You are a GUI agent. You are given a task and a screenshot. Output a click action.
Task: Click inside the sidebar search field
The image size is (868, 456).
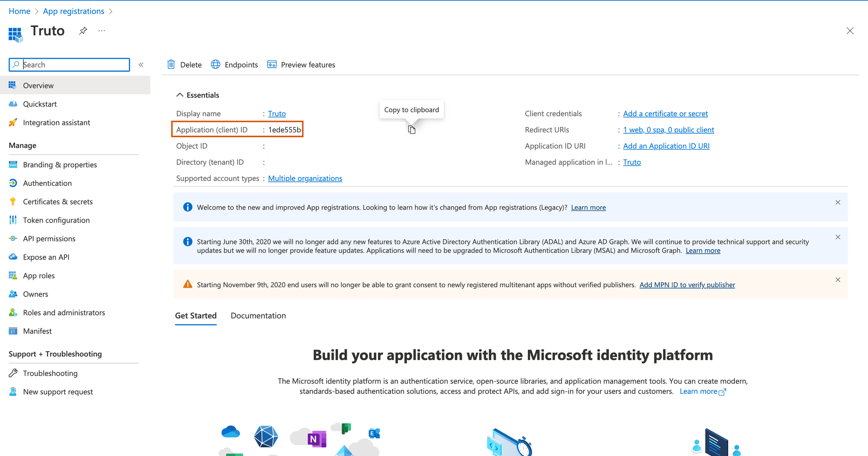point(69,64)
